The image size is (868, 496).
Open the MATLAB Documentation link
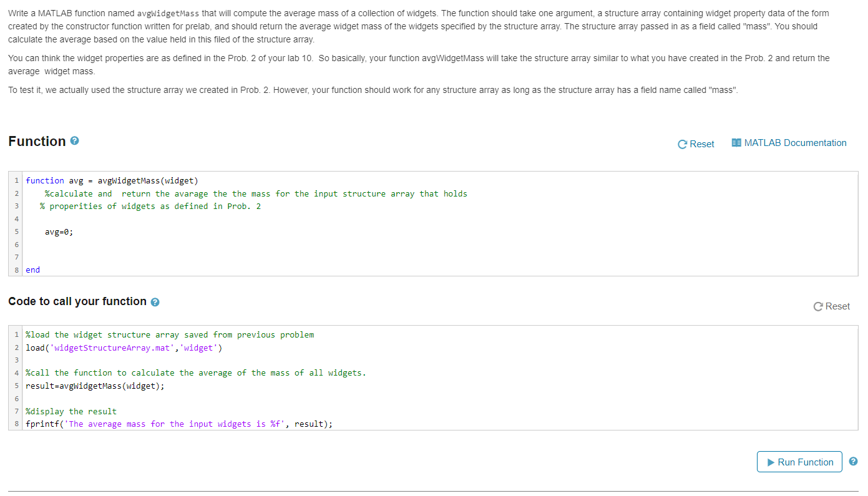coord(789,143)
